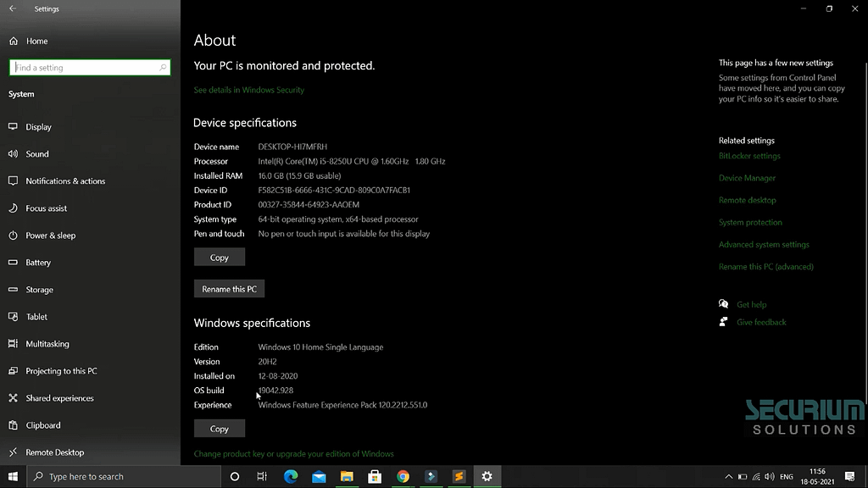868x488 pixels.
Task: Click Rename this PC button
Action: coord(229,289)
